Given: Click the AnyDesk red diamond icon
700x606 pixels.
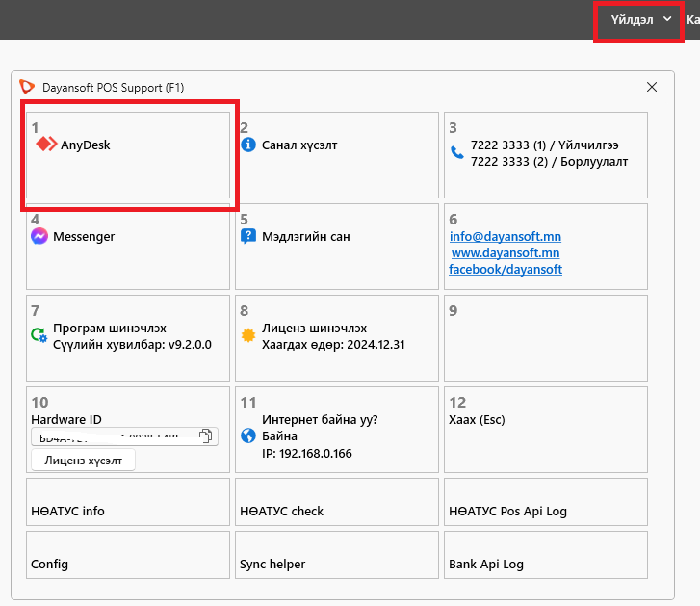Looking at the screenshot, I should coord(46,145).
